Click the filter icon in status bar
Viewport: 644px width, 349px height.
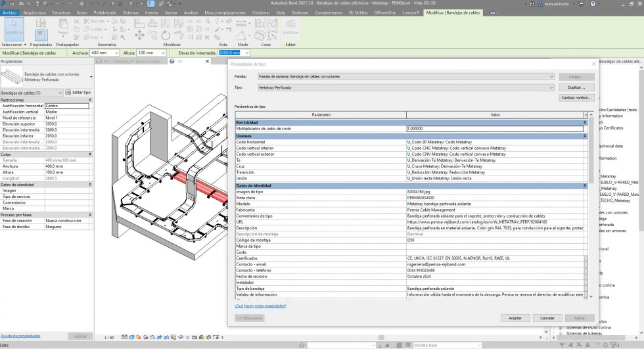click(614, 345)
